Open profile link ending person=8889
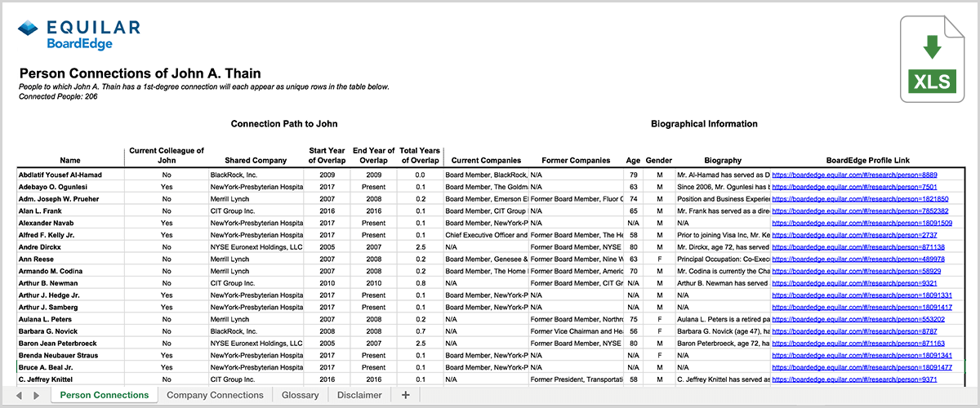Screen dimensions: 980x408 click(855, 175)
